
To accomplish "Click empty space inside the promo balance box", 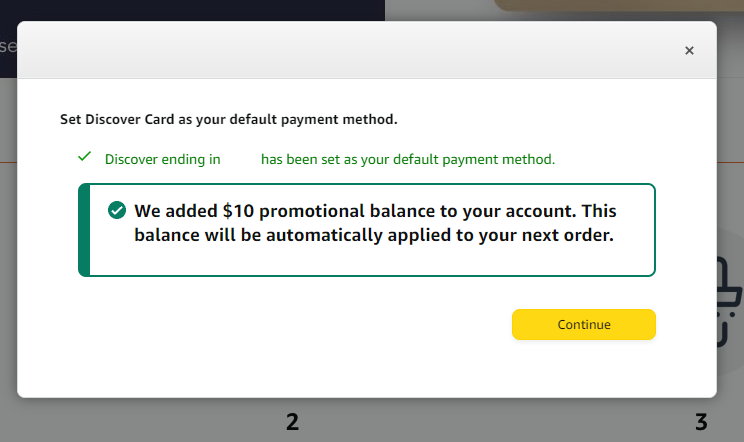I will click(400, 260).
